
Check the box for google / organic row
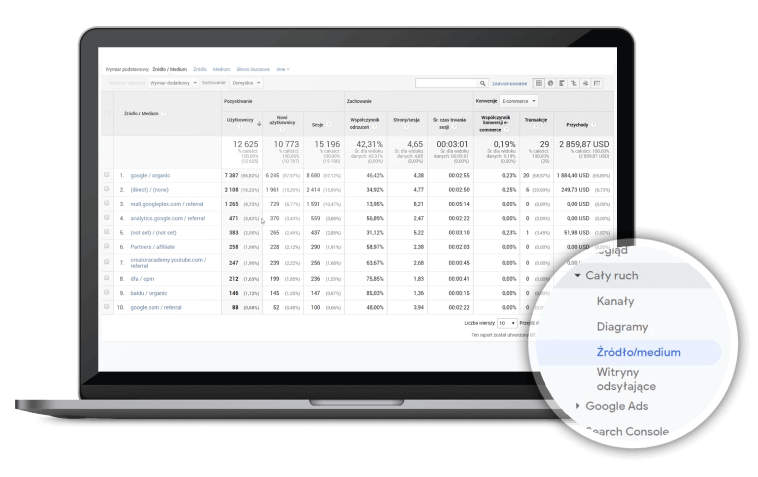[108, 175]
